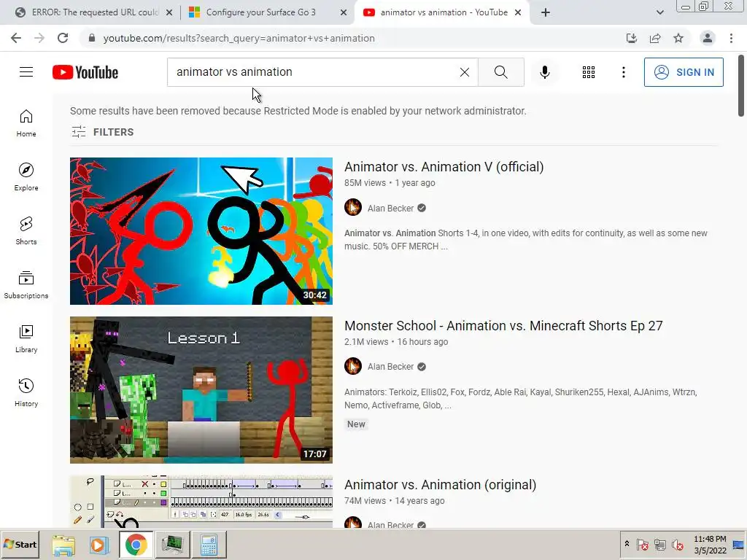This screenshot has height=560, width=747.
Task: Open the YouTube hamburger guide menu
Action: [26, 72]
